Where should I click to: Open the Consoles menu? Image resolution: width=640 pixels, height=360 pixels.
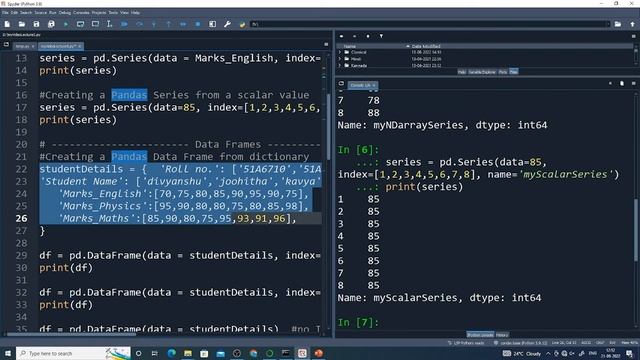[81, 13]
